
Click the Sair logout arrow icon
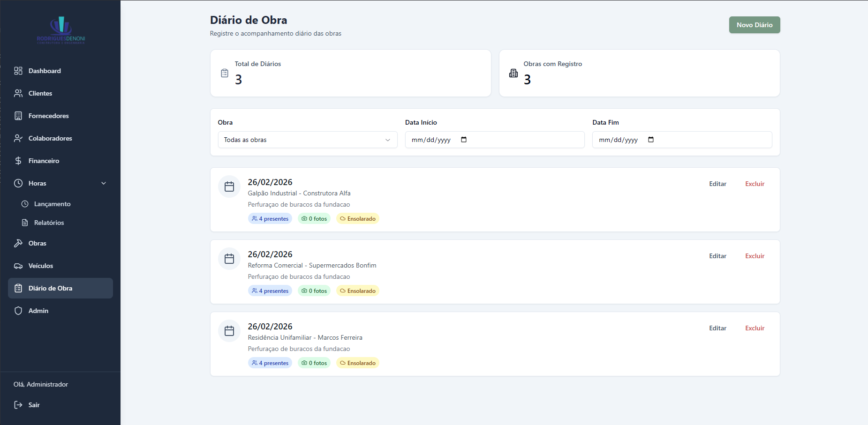18,405
